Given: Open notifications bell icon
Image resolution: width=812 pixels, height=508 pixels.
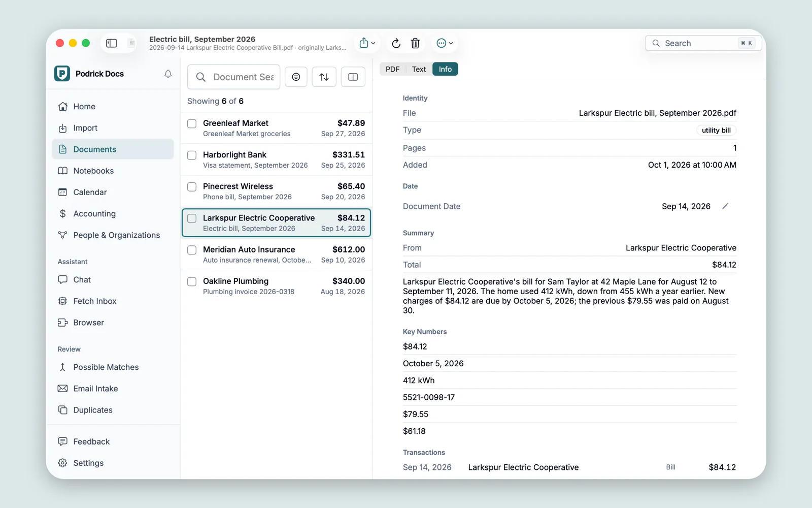Looking at the screenshot, I should click(x=168, y=74).
